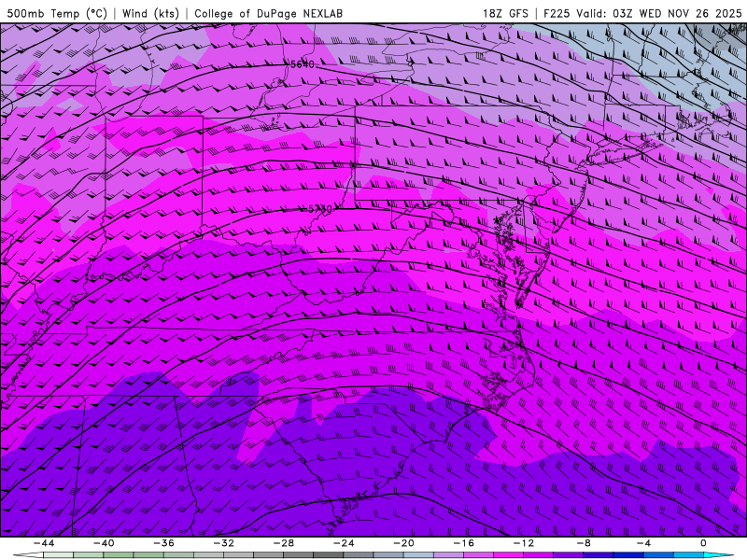The image size is (747, 560).
Task: Click the -44 color bar tick label
Action: pyautogui.click(x=44, y=543)
